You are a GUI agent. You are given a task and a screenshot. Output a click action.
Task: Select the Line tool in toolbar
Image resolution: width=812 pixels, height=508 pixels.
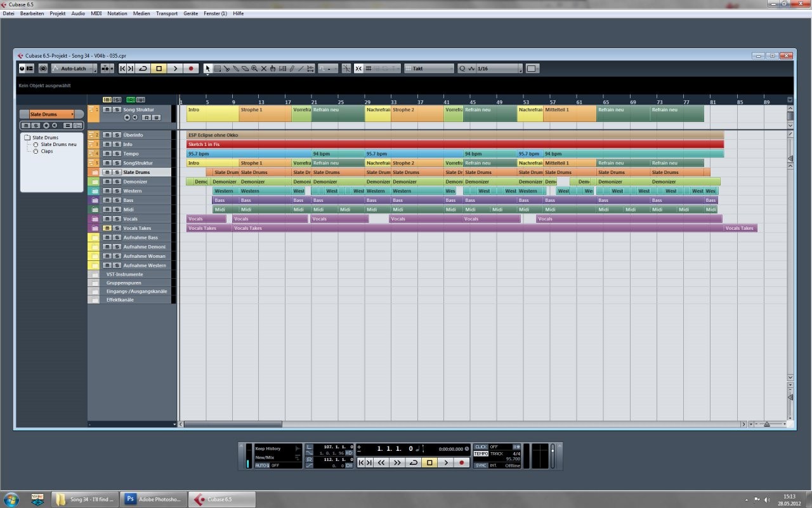[x=301, y=69]
